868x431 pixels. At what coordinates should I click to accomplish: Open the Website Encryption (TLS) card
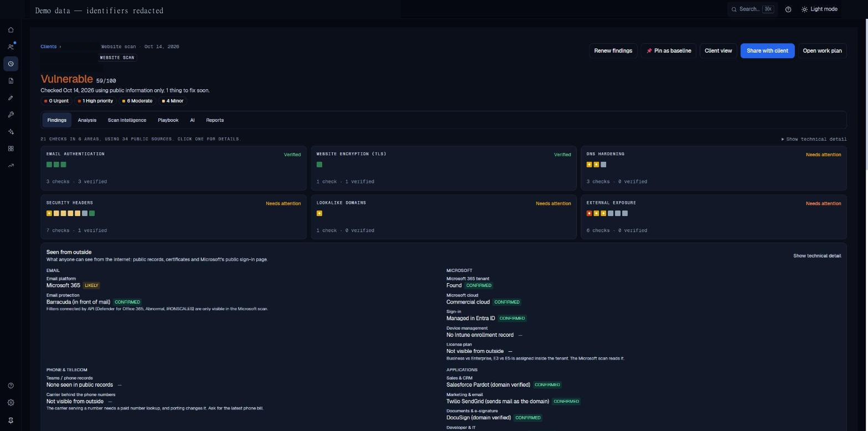pos(443,168)
